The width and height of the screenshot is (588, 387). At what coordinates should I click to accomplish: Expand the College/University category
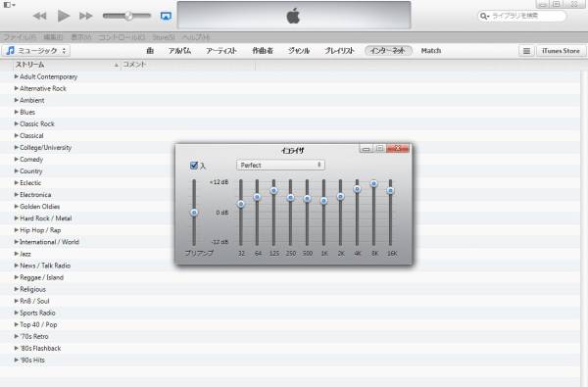click(x=16, y=147)
